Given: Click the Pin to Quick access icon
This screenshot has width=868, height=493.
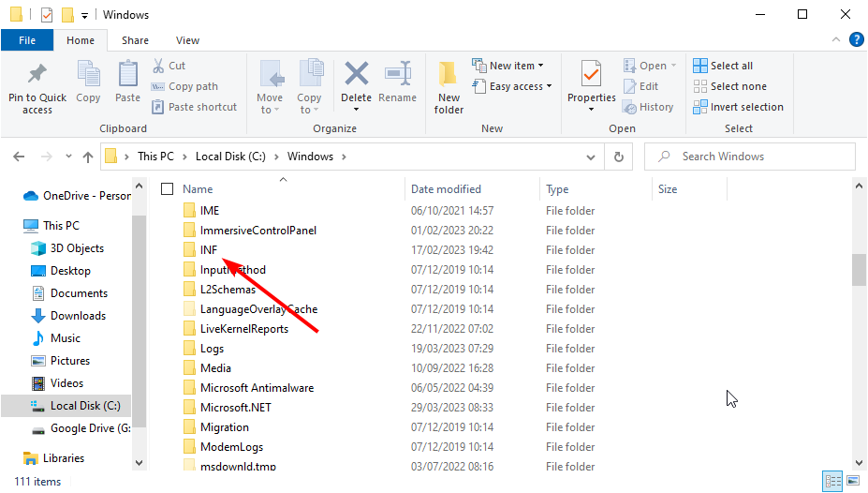Looking at the screenshot, I should click(37, 75).
